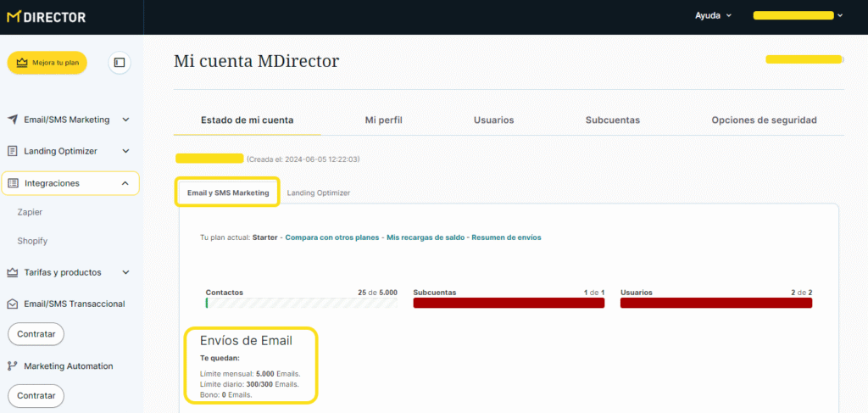Open the Subcuentas tab
The height and width of the screenshot is (413, 868).
point(612,120)
